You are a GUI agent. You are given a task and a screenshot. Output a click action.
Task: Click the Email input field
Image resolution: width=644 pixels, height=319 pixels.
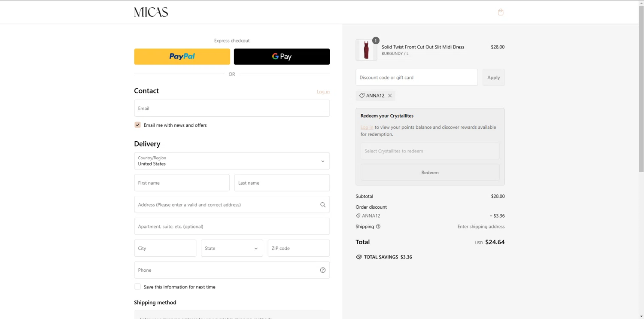point(232,108)
